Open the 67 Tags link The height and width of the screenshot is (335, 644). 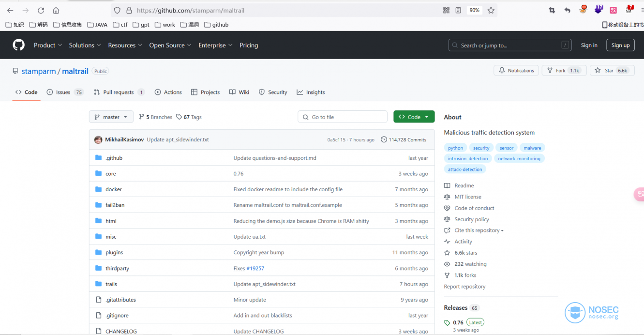coord(189,117)
